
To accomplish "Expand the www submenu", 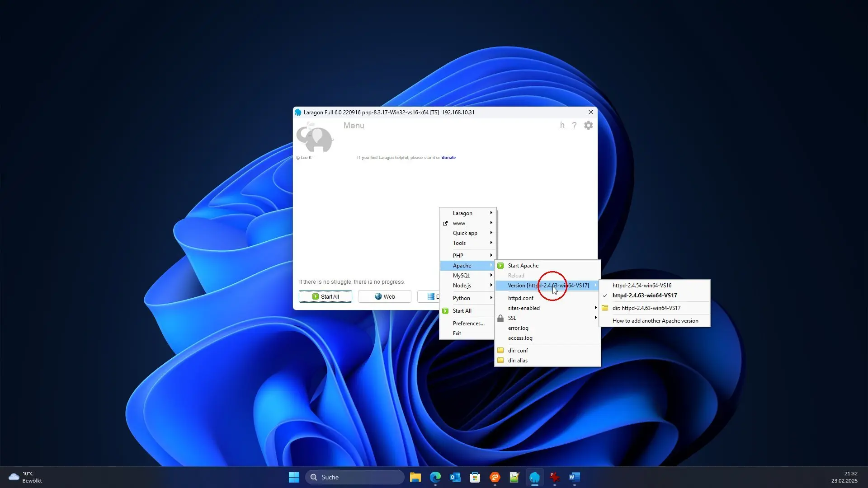I will (468, 223).
